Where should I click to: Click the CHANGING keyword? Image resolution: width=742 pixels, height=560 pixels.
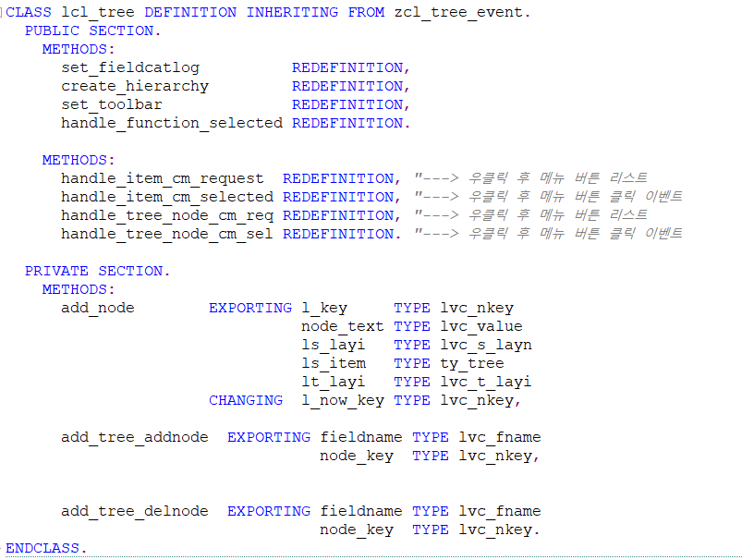click(246, 400)
